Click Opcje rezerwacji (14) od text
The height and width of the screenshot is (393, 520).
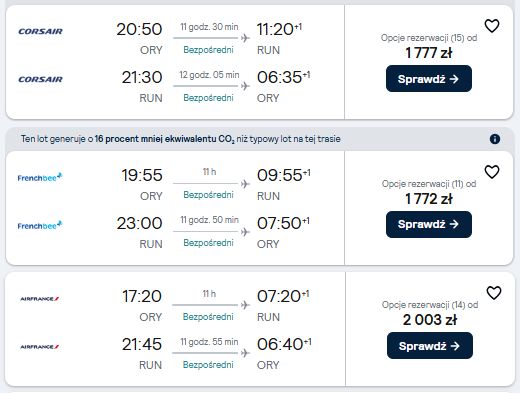[x=430, y=305]
